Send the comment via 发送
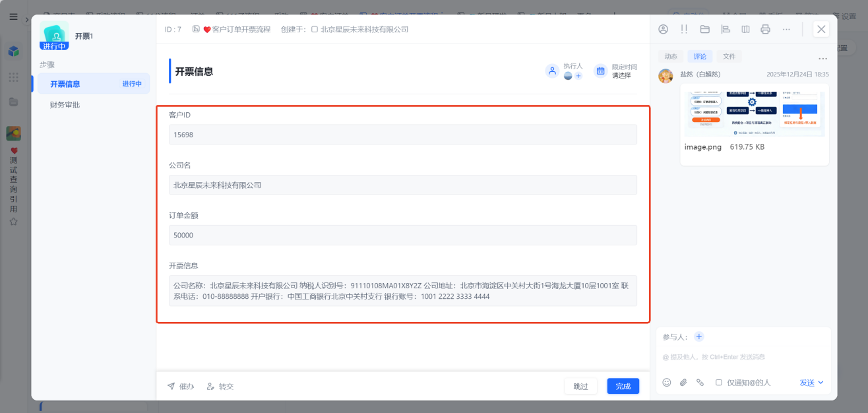The width and height of the screenshot is (868, 413). point(807,383)
